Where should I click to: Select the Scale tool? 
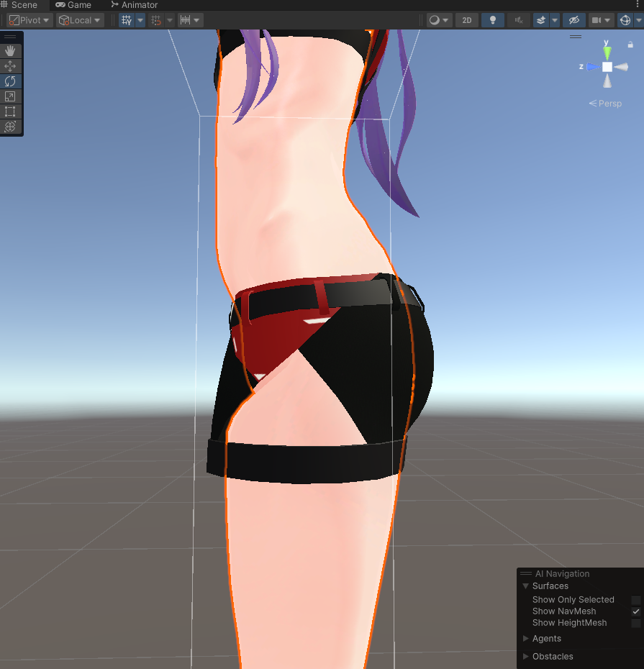[10, 96]
